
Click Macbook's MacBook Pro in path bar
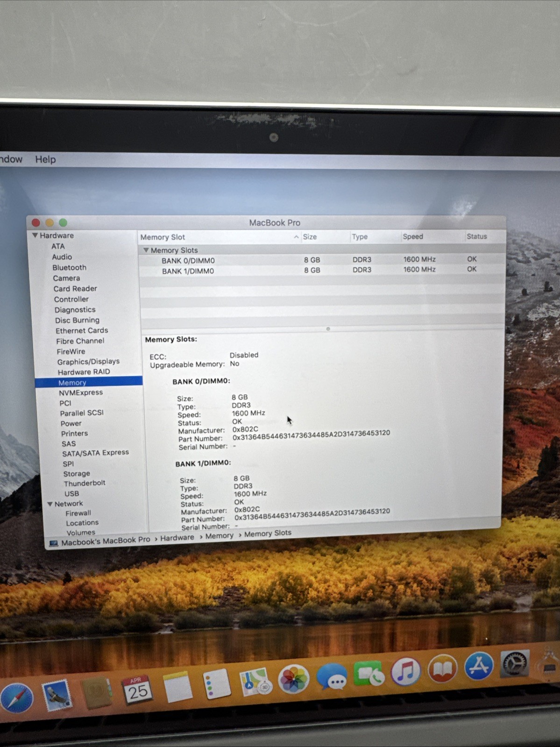click(106, 541)
